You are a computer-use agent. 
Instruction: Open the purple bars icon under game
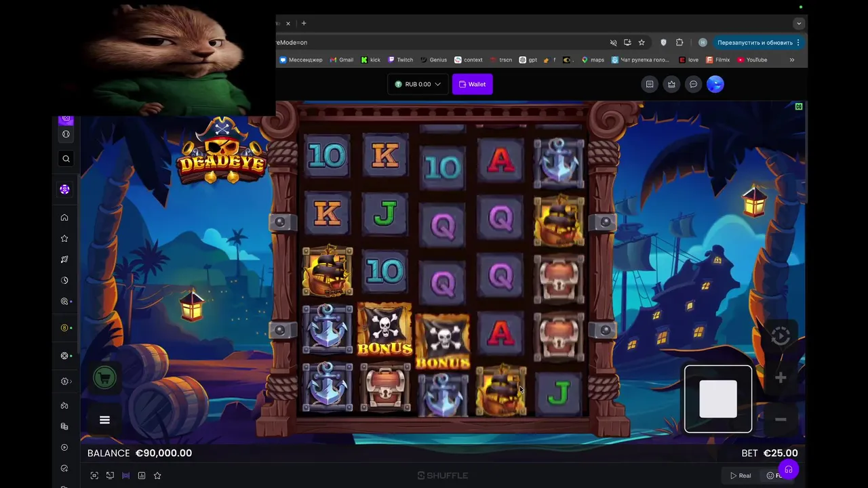coord(125,476)
